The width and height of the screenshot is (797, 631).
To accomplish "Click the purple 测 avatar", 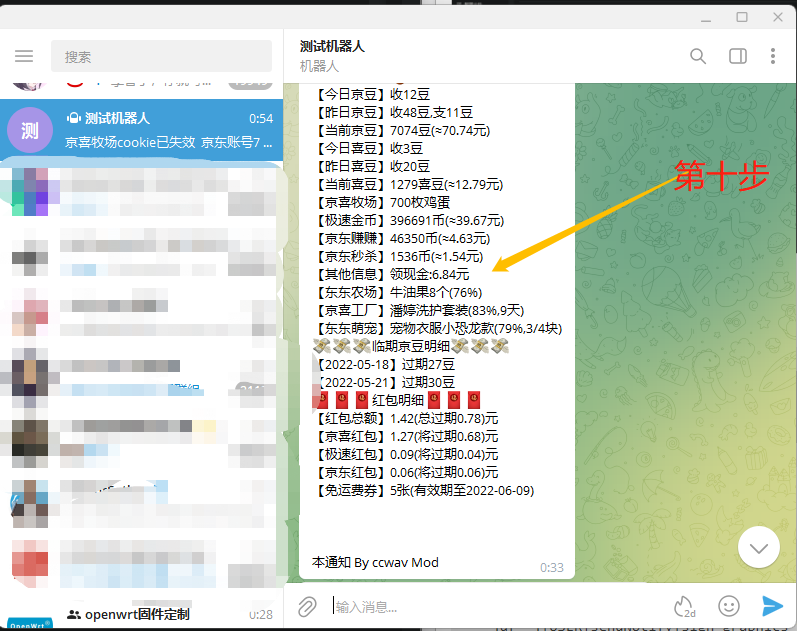I will tap(29, 130).
